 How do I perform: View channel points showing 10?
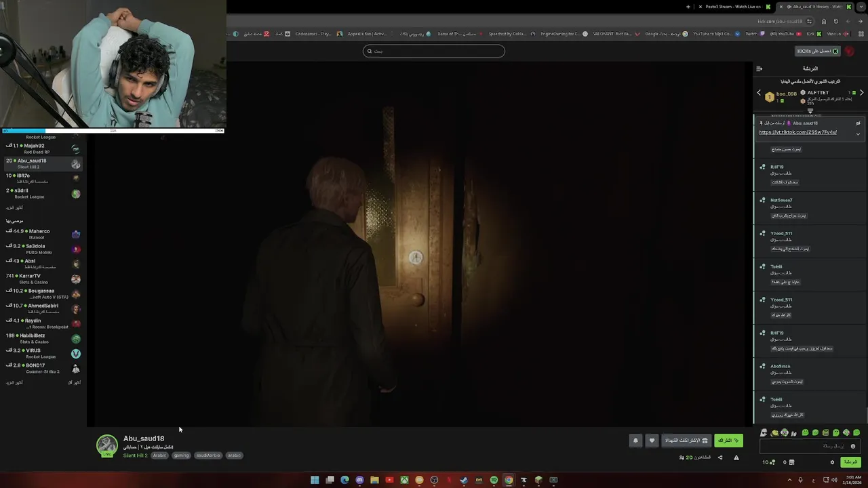768,462
